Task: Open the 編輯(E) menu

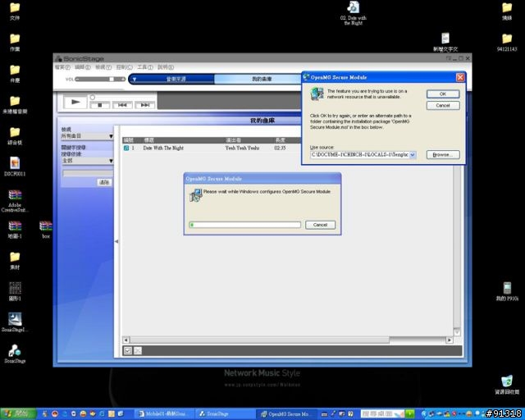Action: [83, 67]
